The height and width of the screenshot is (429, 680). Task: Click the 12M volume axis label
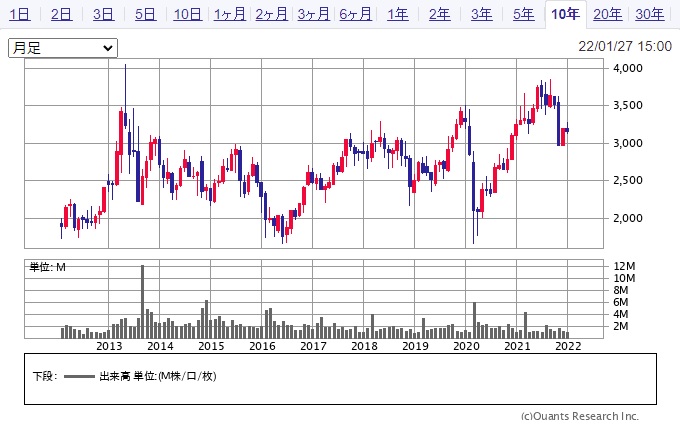pos(624,266)
